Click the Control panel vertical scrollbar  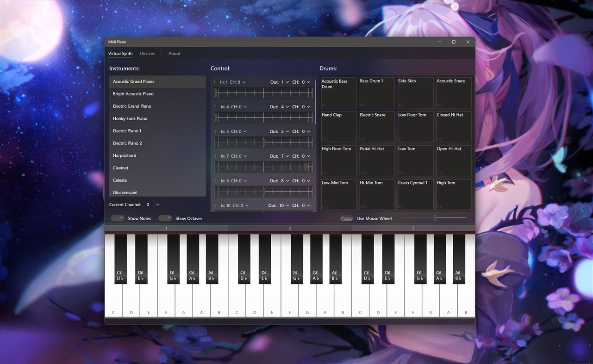click(316, 102)
